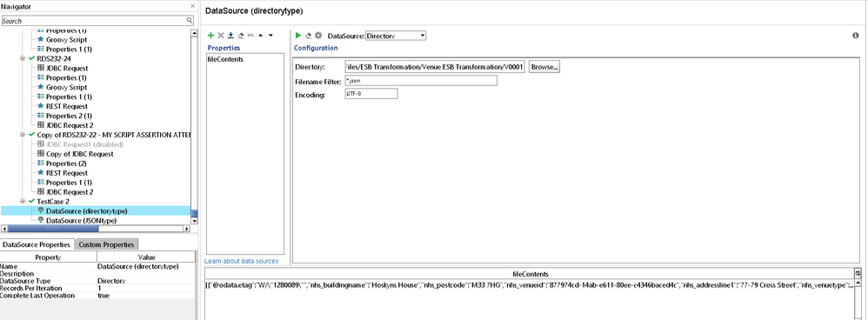Select the RDS232-24 test case
Screen dimensions: 868x320
[x=54, y=58]
